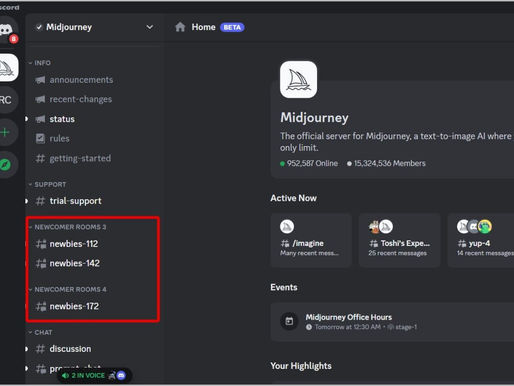Viewport: 514px width, 386px height.
Task: Click 952,587 Online count
Action: point(309,163)
